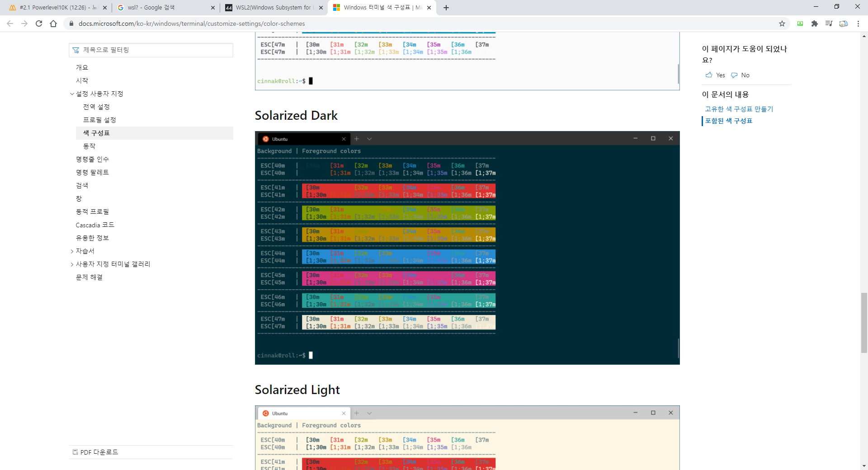Select the 색 구성표 entry
The height and width of the screenshot is (470, 868).
pos(155,133)
